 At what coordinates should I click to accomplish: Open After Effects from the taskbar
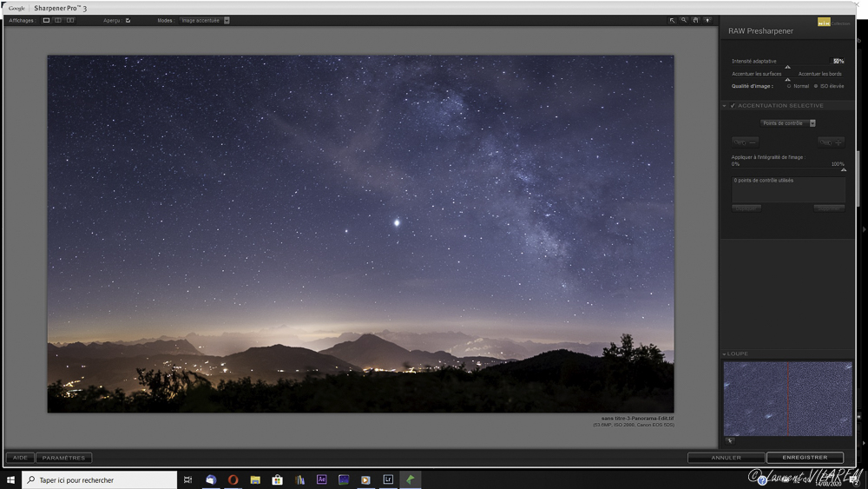tap(322, 479)
